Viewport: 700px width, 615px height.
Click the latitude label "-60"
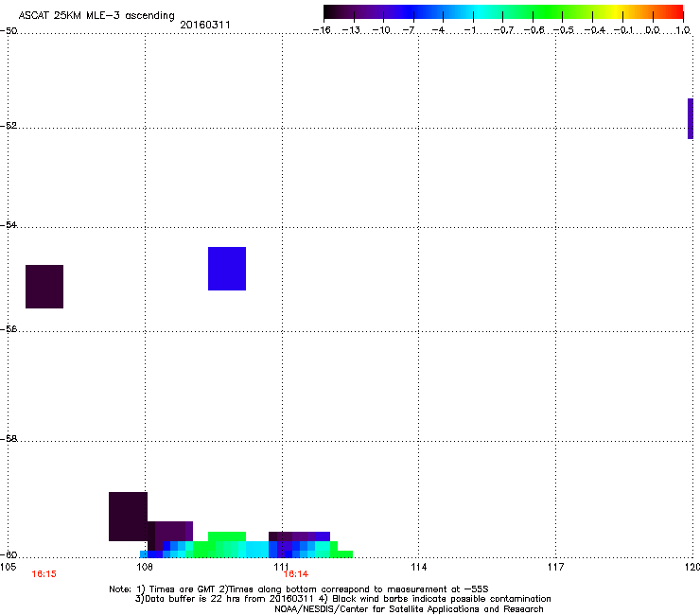click(x=9, y=554)
